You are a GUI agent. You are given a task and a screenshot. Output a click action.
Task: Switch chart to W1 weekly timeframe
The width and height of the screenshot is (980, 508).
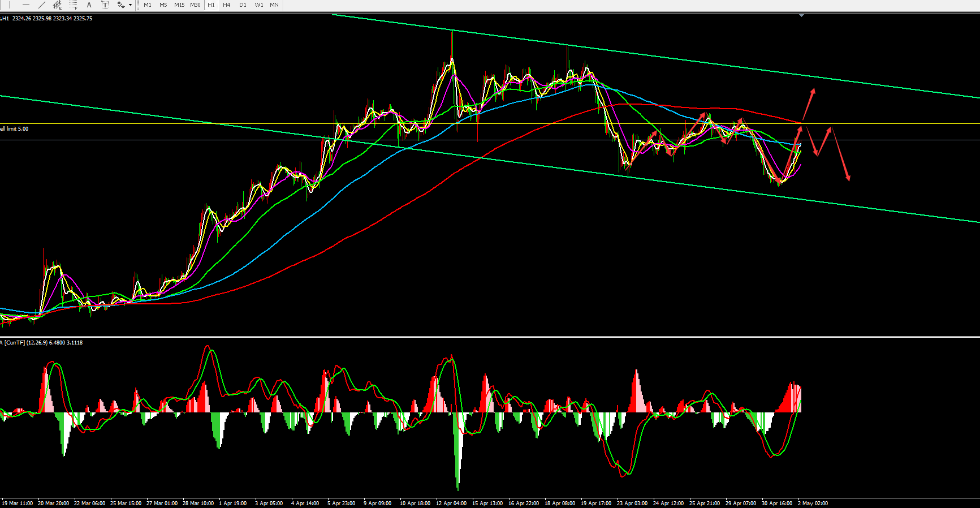(258, 5)
